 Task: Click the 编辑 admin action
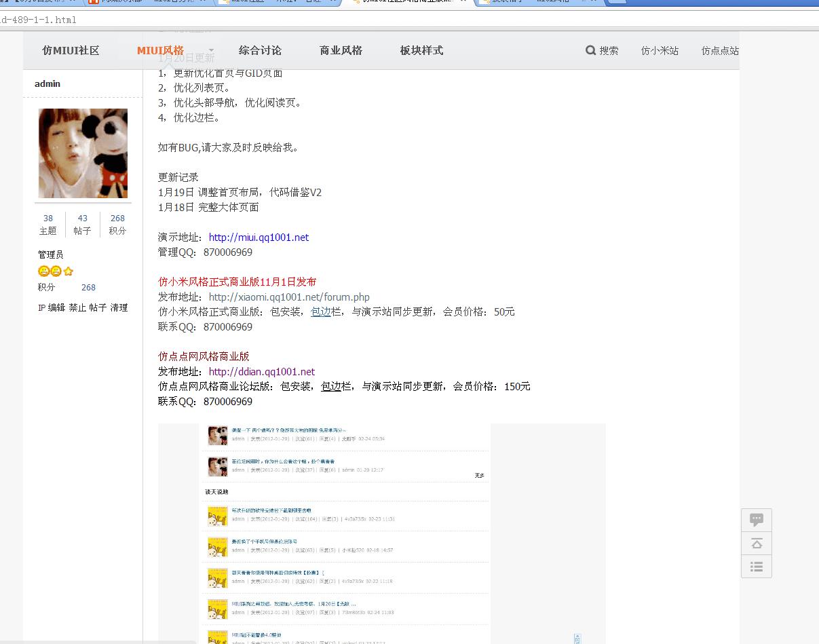point(56,307)
